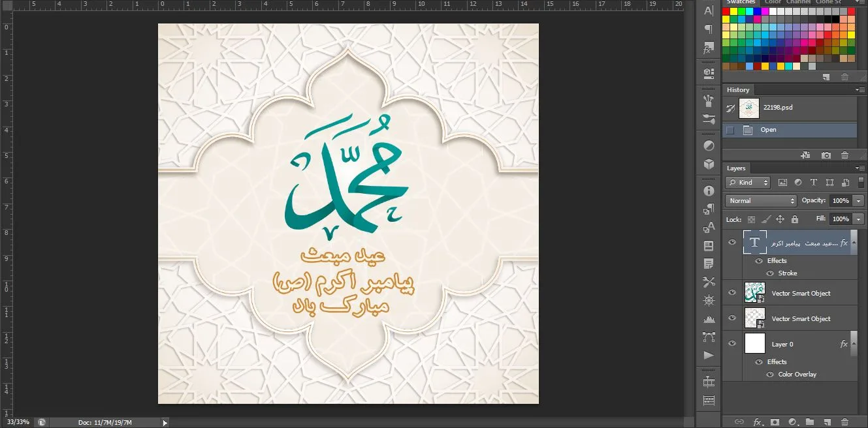Toggle lock transparent pixels
Image resolution: width=868 pixels, height=428 pixels.
(x=751, y=219)
